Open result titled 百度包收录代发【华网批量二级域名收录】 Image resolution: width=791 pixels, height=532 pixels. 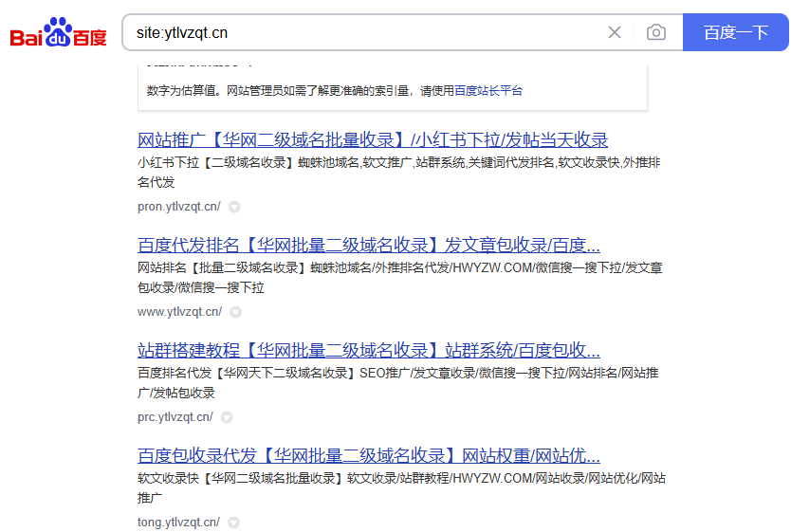coord(369,456)
